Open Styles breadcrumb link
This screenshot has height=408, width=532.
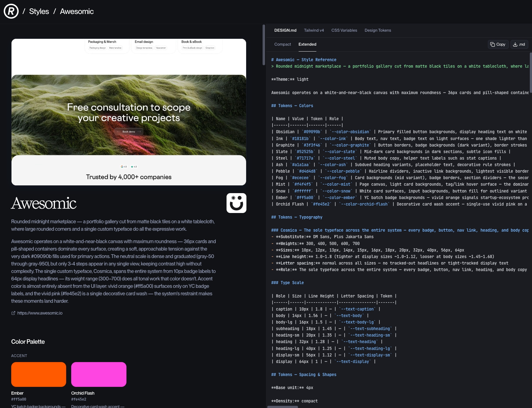point(39,11)
